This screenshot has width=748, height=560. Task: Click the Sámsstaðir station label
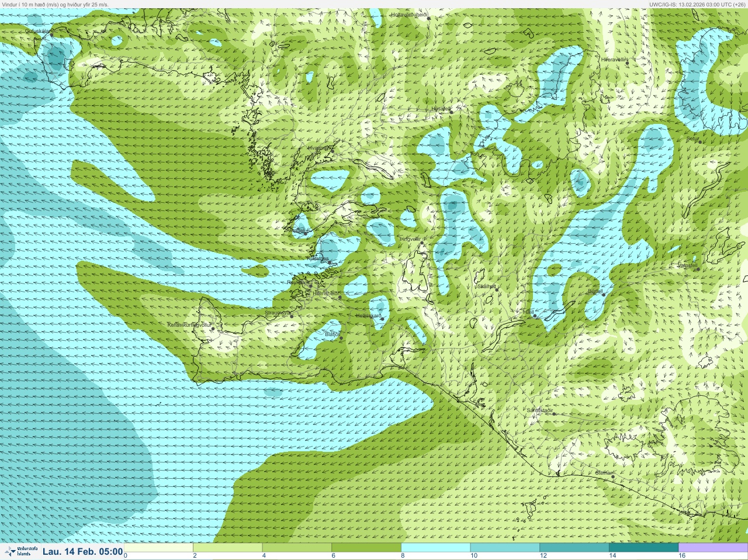click(x=539, y=410)
